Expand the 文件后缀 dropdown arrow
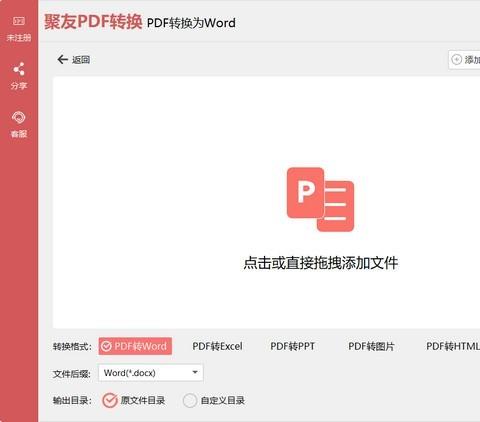The height and width of the screenshot is (422, 480). 195,372
